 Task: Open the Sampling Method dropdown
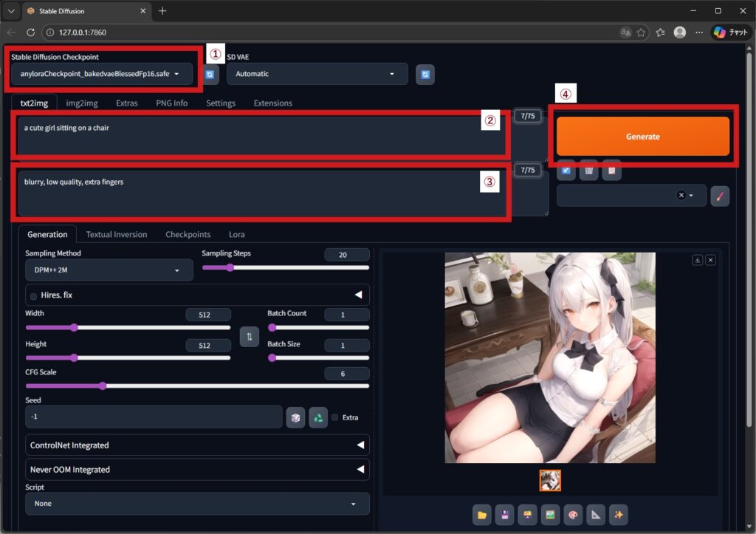(x=109, y=270)
